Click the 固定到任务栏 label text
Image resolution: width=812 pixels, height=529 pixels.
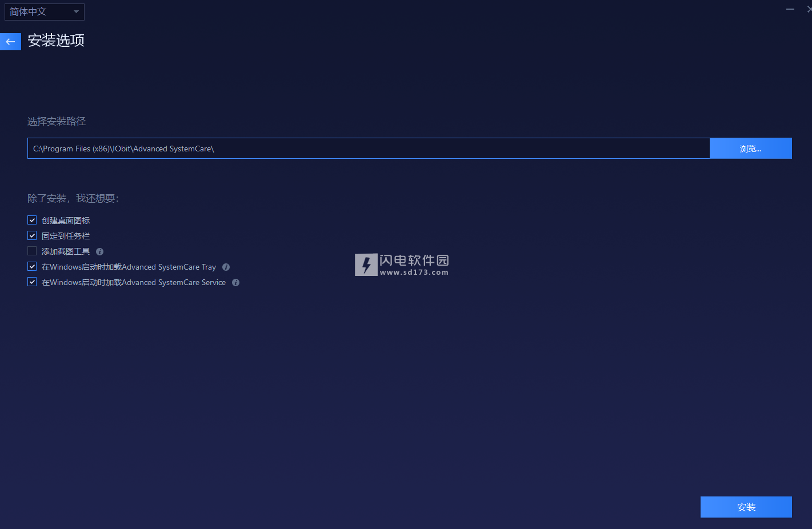pyautogui.click(x=66, y=236)
